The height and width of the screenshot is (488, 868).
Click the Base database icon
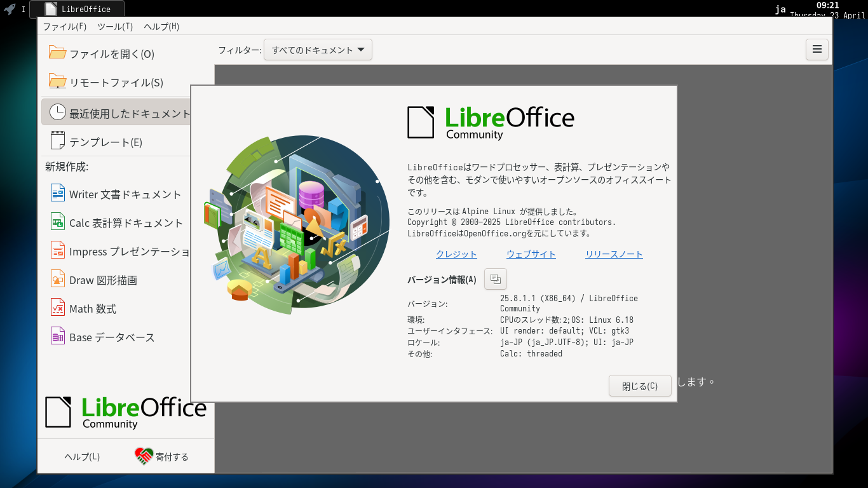tap(58, 335)
